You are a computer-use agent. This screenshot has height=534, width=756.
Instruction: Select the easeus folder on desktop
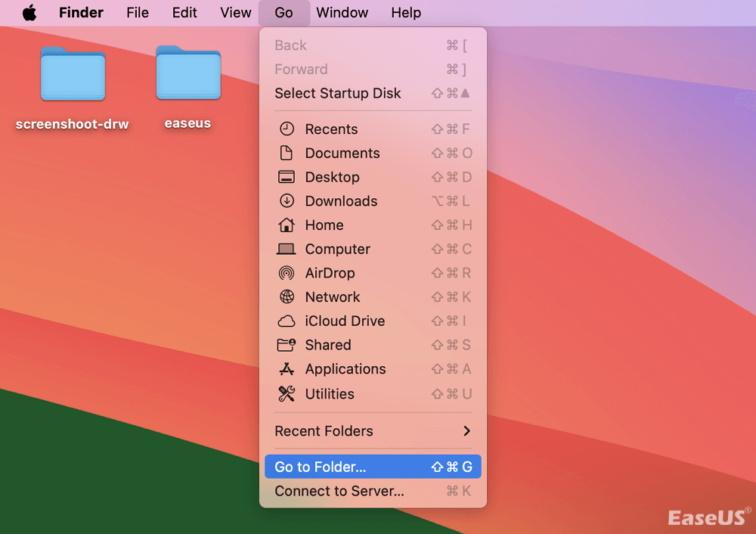[188, 74]
